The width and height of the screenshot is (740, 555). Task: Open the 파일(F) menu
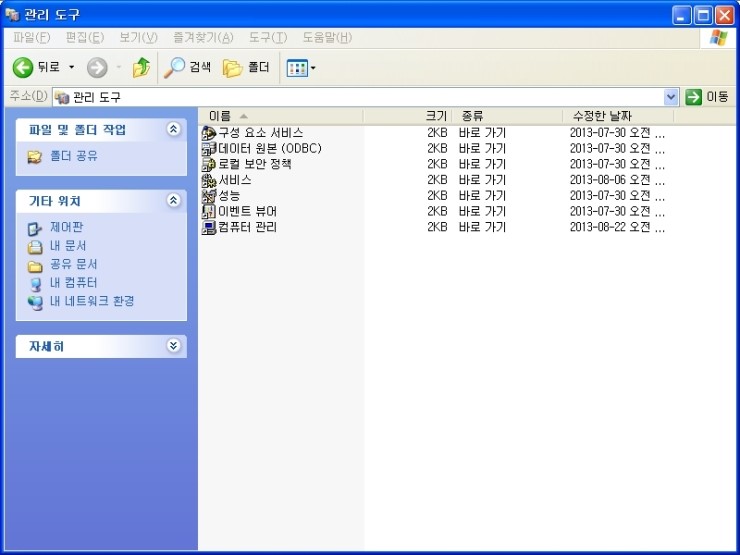click(x=32, y=38)
